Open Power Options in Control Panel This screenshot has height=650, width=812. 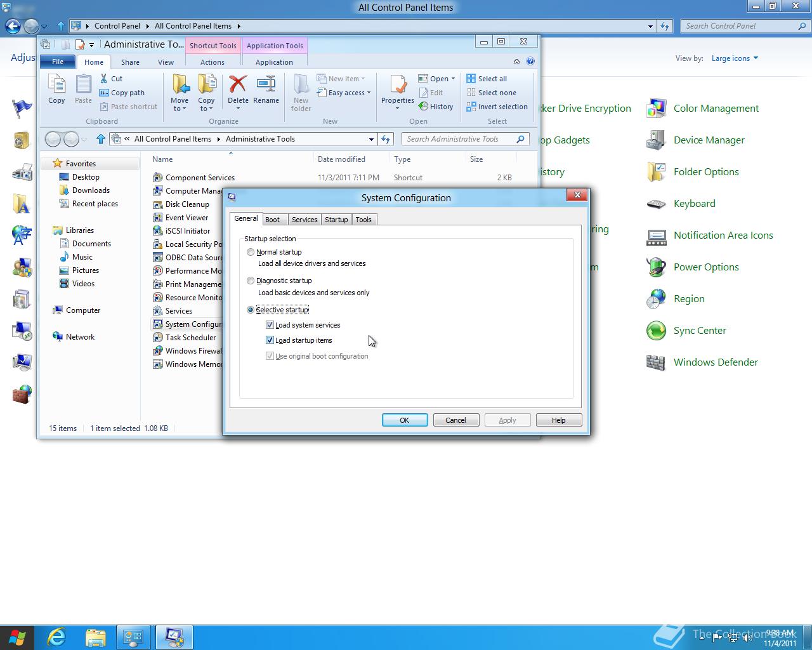point(692,267)
